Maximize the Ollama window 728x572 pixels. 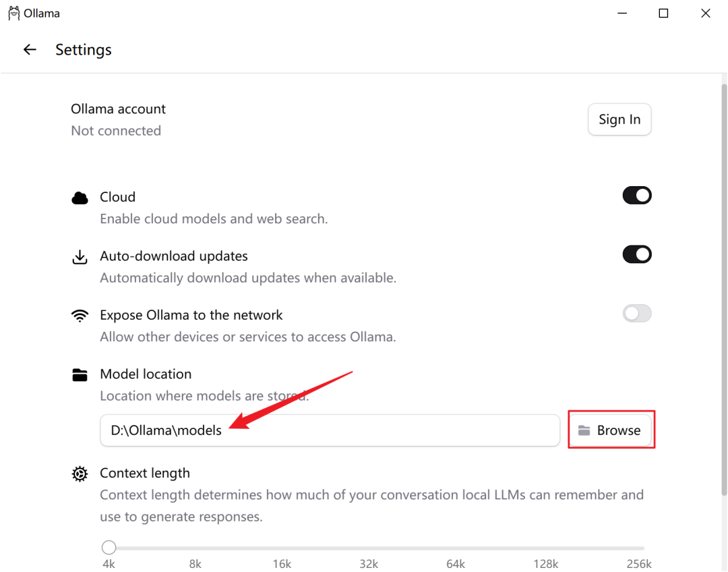663,13
